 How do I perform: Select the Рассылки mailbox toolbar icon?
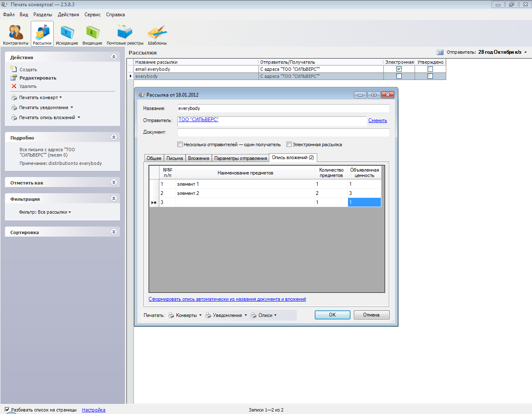pyautogui.click(x=42, y=32)
